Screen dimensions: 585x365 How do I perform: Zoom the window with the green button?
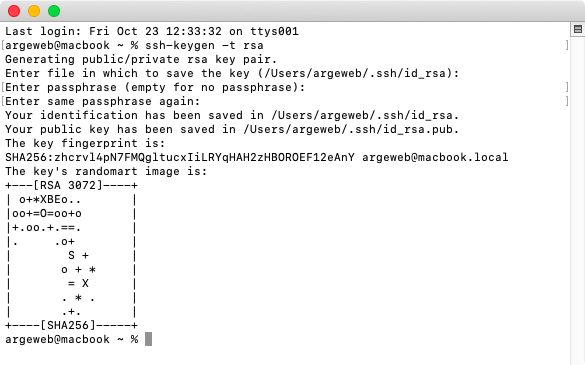tap(54, 11)
